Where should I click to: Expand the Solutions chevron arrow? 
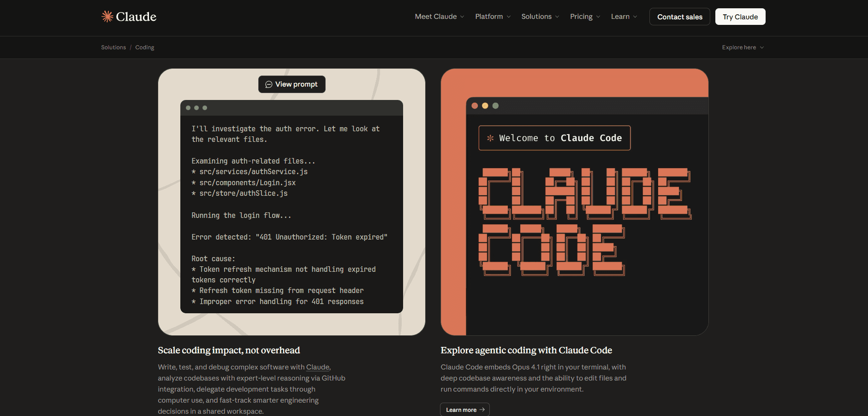(557, 17)
